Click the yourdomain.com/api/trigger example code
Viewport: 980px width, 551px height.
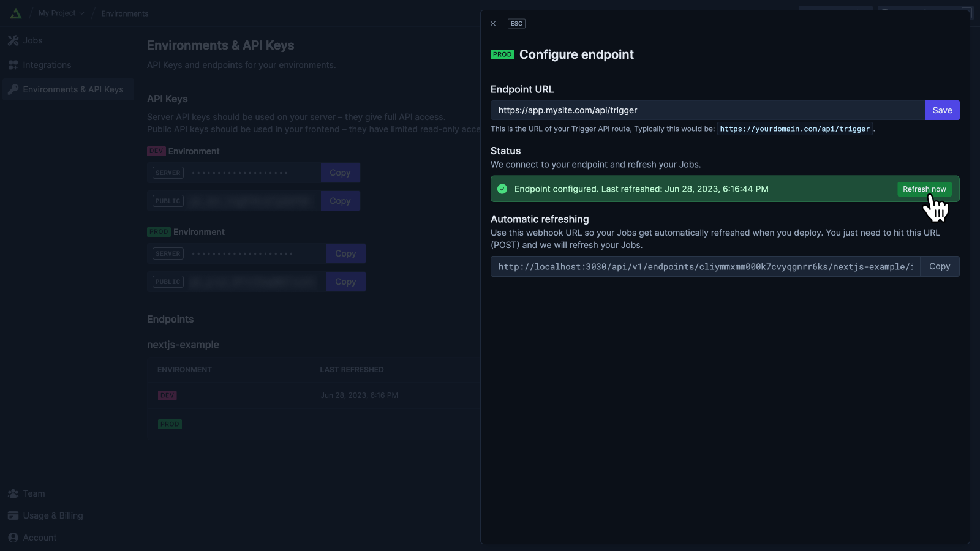pyautogui.click(x=795, y=129)
